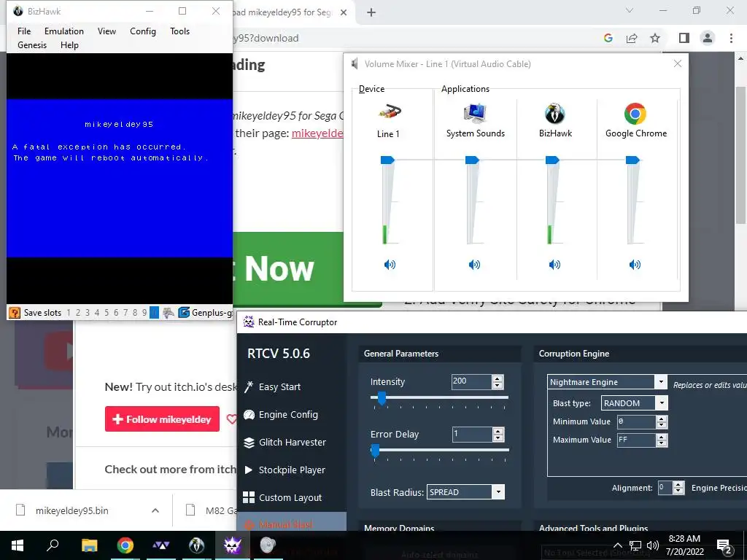
Task: Select save slot 5 in BizHawk
Action: pos(107,312)
